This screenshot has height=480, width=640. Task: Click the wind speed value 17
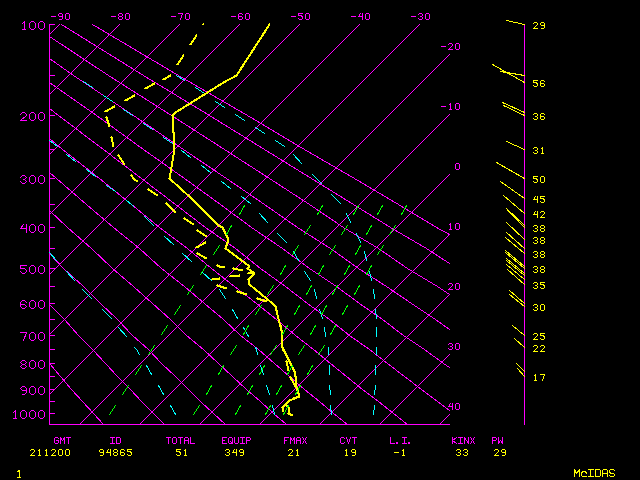538,377
